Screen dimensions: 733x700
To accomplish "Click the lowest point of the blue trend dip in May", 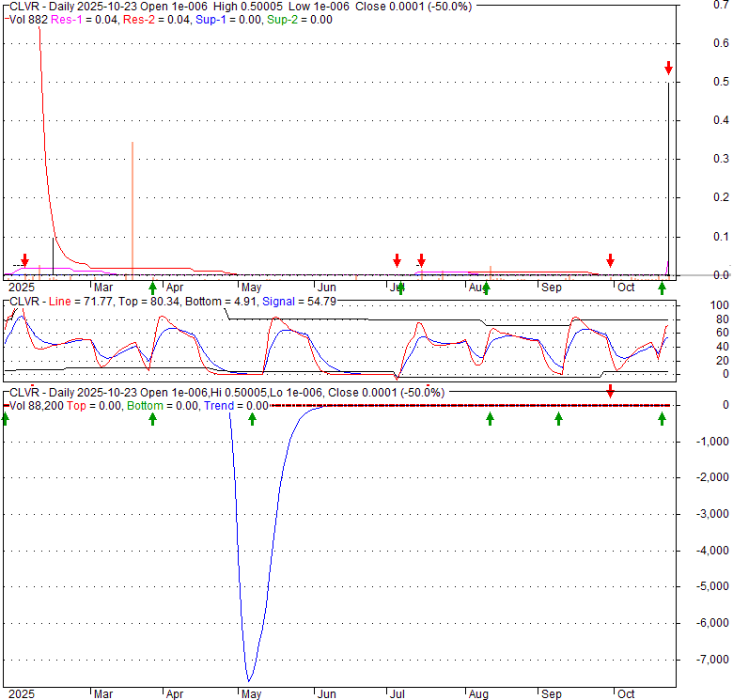I will (249, 680).
